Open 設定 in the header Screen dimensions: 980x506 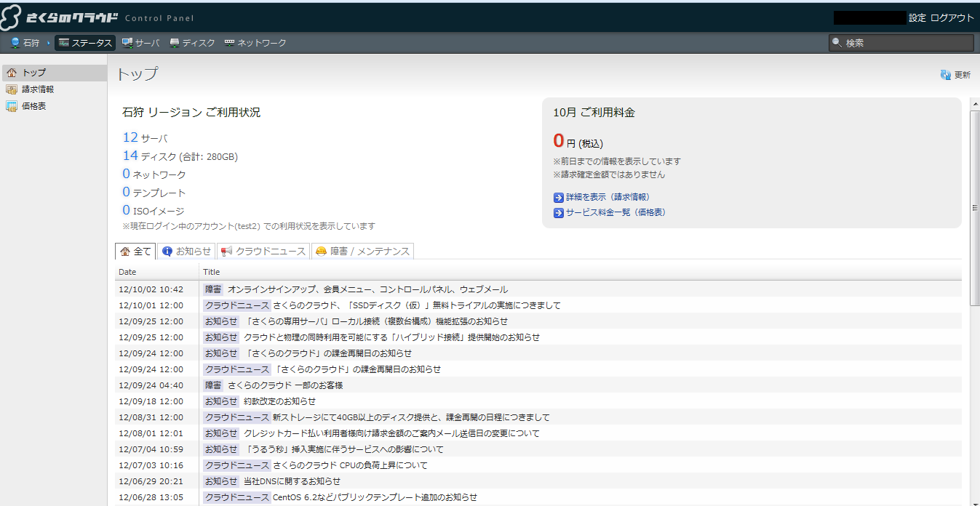click(917, 17)
